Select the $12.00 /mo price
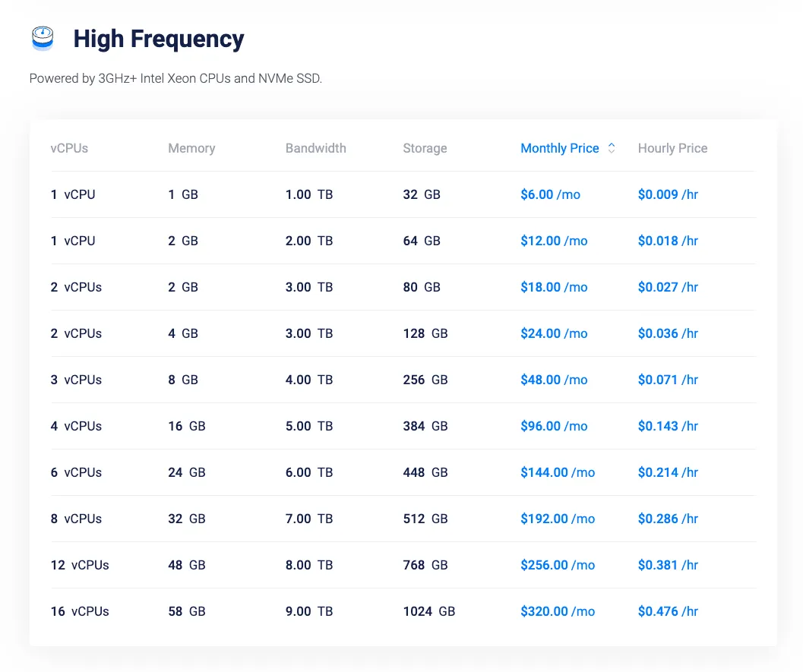The width and height of the screenshot is (803, 672). (554, 241)
